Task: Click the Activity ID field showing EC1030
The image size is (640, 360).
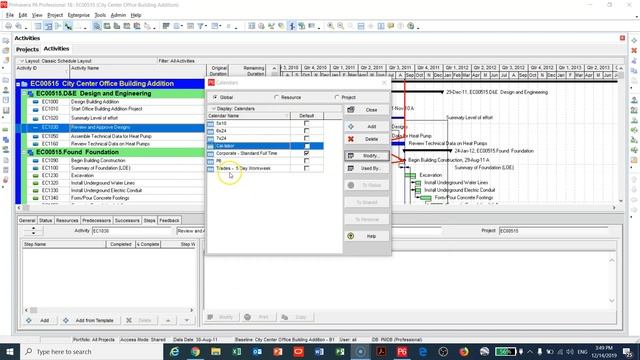Action: click(131, 231)
